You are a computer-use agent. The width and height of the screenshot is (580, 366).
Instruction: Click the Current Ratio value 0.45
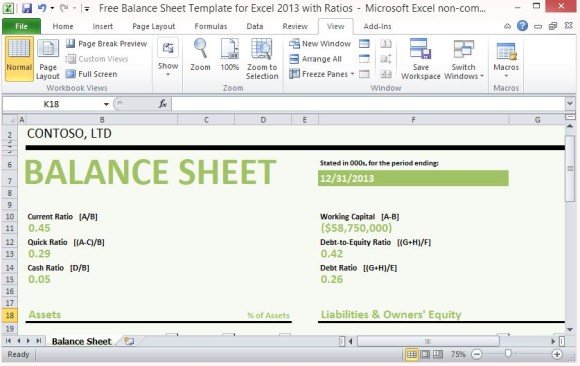(39, 228)
